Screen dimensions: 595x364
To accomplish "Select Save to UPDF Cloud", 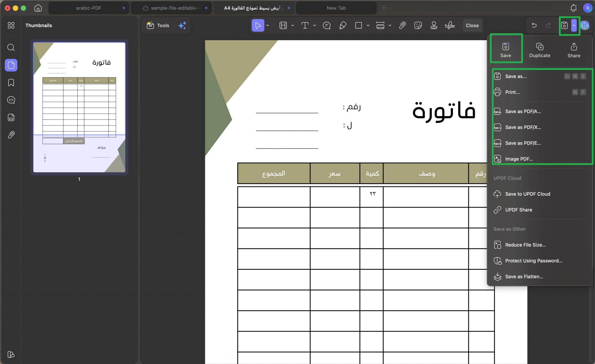I will click(540, 194).
